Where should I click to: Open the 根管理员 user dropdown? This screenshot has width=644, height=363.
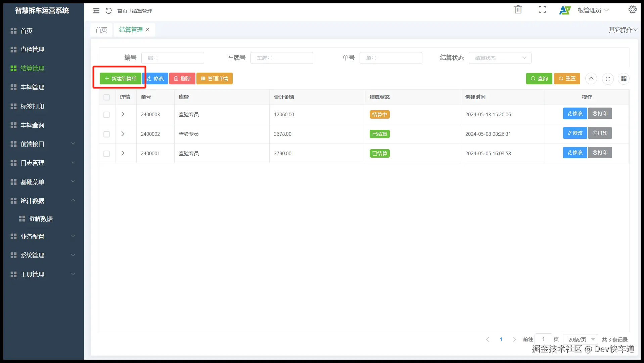[593, 10]
